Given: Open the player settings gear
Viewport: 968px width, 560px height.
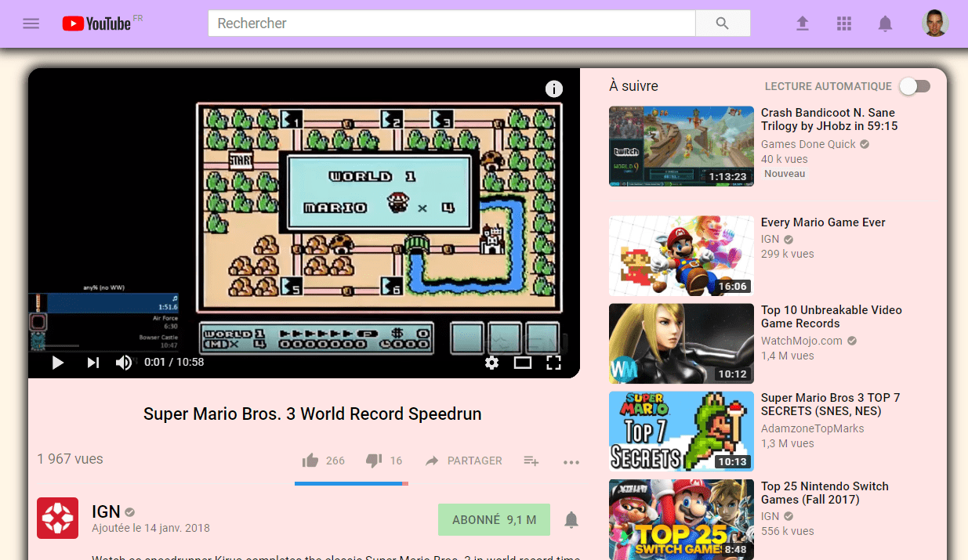Looking at the screenshot, I should pos(491,362).
